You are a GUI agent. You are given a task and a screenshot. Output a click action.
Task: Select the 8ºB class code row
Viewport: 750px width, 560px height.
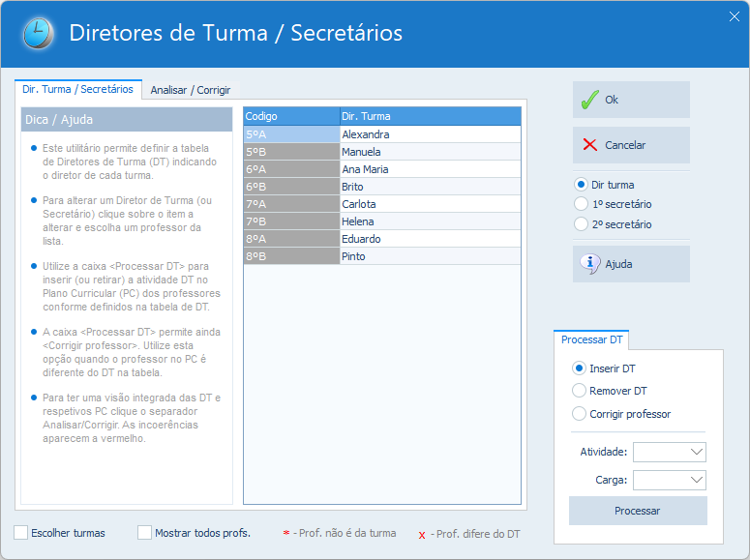290,256
